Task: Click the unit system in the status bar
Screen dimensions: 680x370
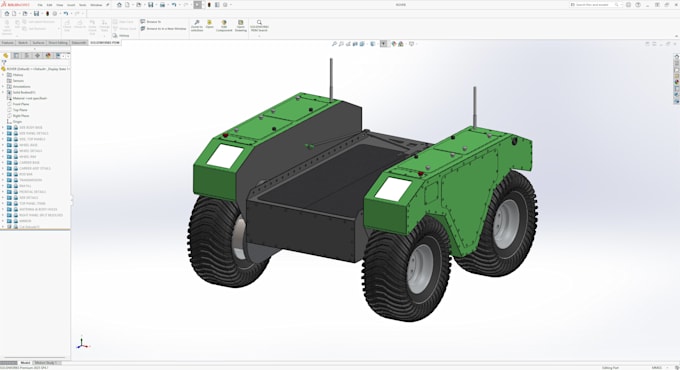Action: point(656,367)
